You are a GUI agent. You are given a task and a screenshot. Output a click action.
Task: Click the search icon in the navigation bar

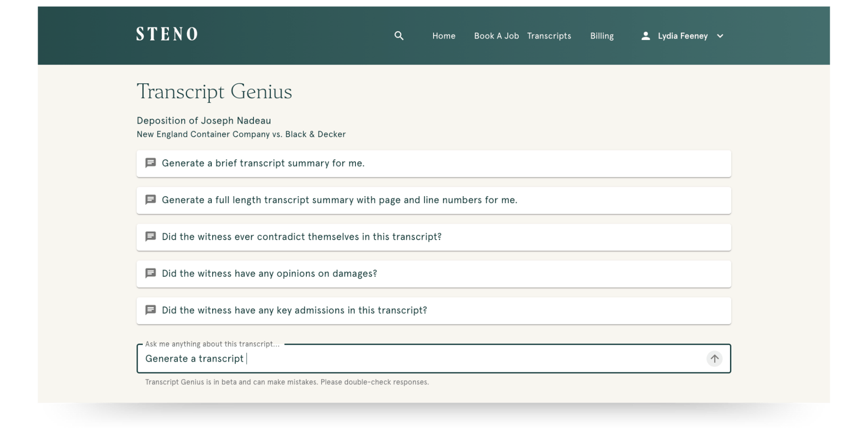click(x=399, y=36)
